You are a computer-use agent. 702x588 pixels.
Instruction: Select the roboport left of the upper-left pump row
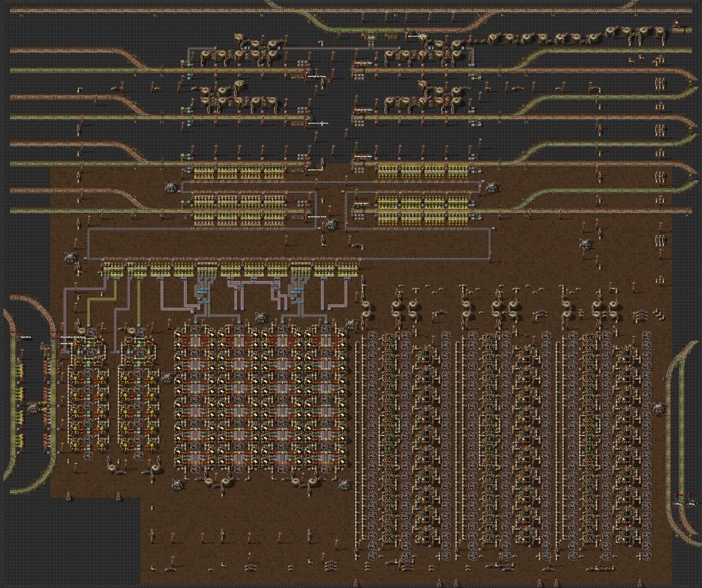coord(170,186)
